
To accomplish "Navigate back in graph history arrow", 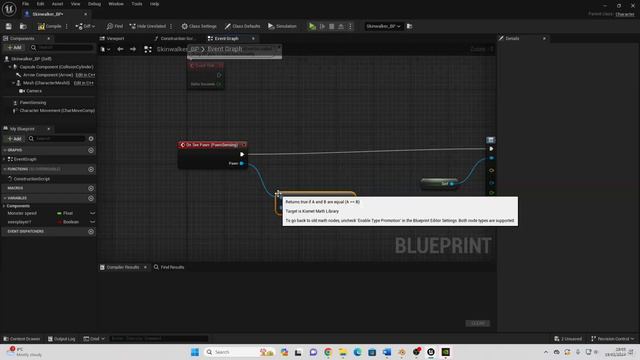I will coord(120,49).
